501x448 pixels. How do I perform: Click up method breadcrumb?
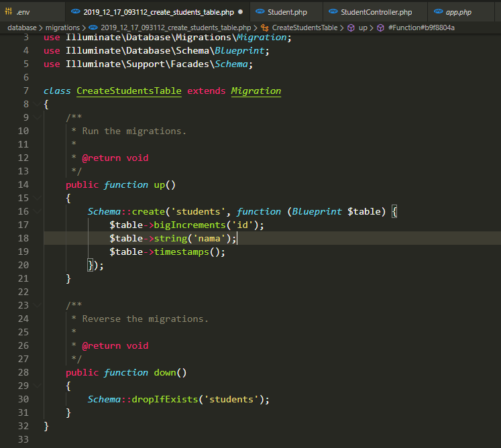pyautogui.click(x=363, y=27)
